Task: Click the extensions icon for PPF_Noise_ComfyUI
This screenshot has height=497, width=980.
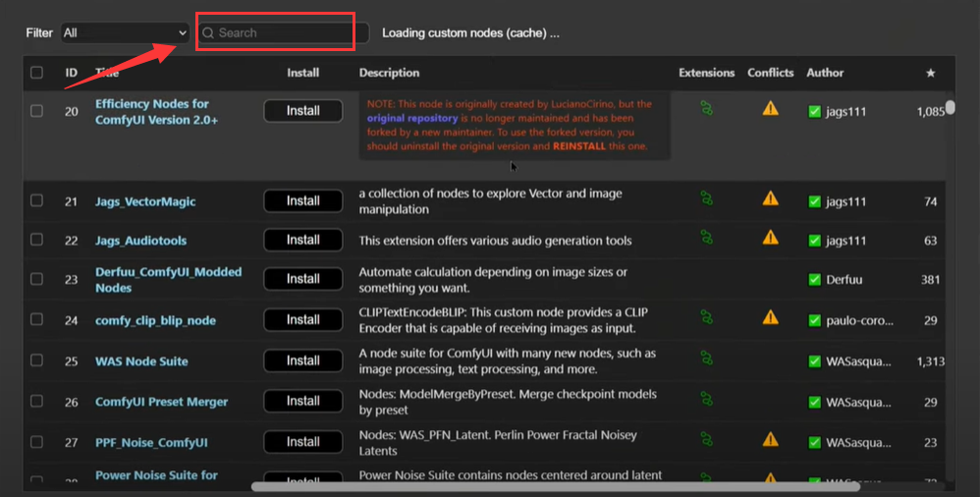Action: pyautogui.click(x=706, y=439)
